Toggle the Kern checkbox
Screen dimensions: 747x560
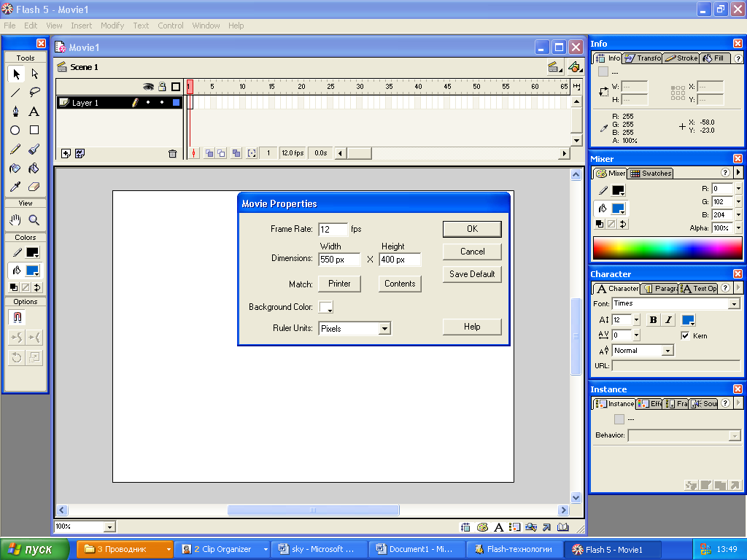point(685,336)
